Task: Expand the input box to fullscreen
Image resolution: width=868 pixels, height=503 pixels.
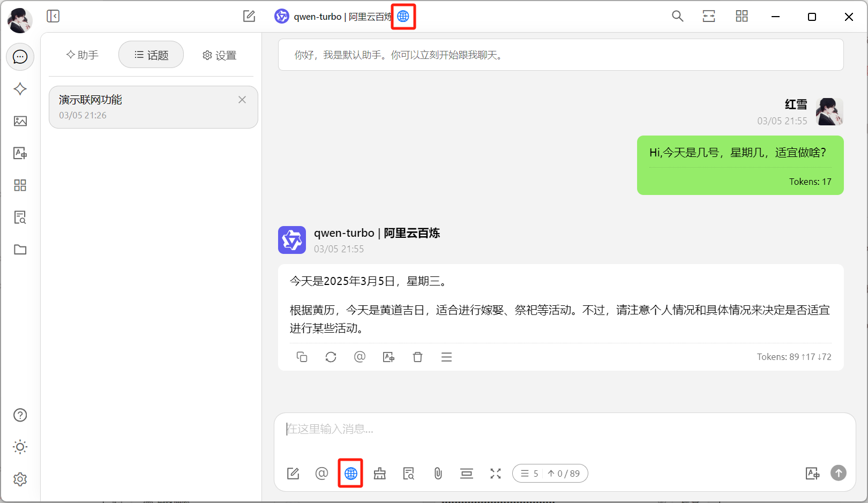Action: [496, 474]
